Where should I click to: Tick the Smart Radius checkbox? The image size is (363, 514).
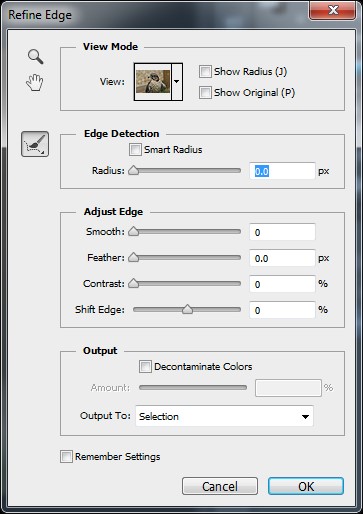[x=135, y=150]
